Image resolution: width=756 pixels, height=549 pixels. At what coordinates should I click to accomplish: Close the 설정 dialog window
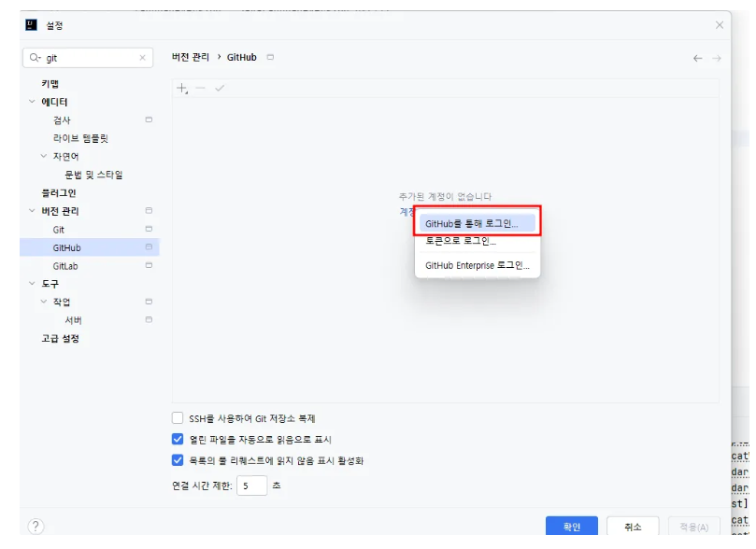pos(720,25)
